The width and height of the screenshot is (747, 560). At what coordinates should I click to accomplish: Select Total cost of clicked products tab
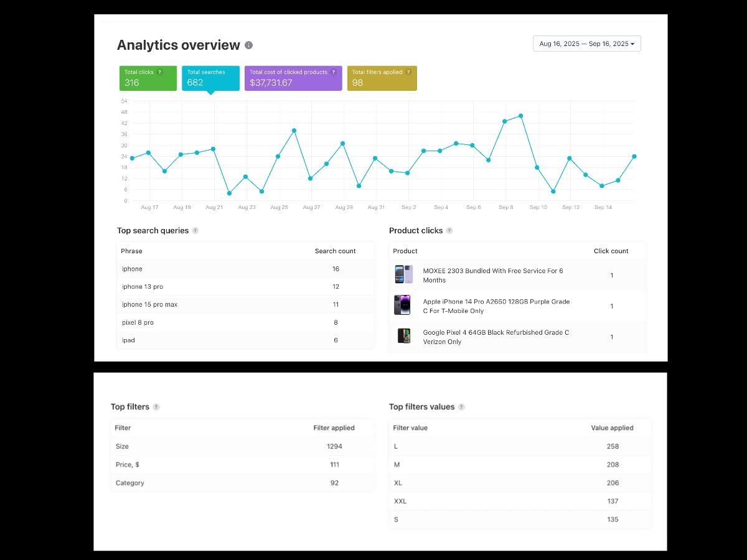tap(293, 78)
